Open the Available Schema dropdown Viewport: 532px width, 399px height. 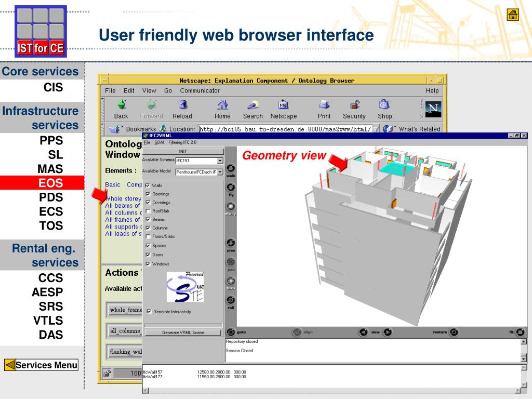[220, 161]
